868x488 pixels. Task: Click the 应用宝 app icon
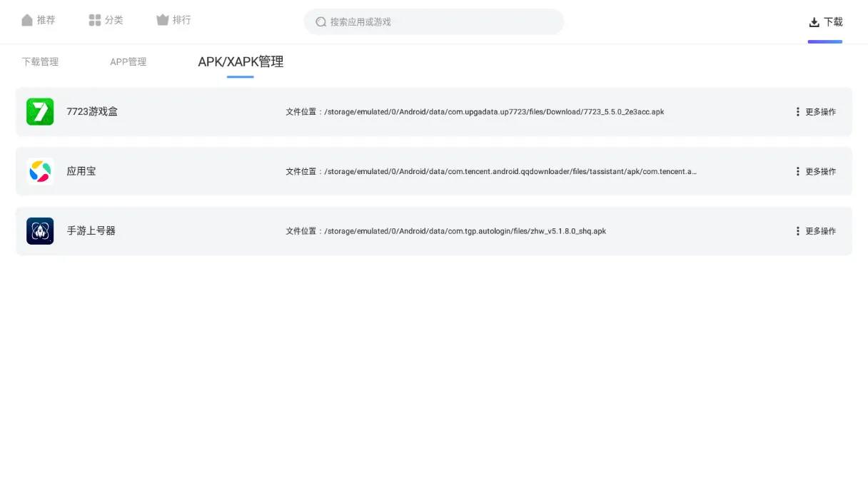(40, 171)
